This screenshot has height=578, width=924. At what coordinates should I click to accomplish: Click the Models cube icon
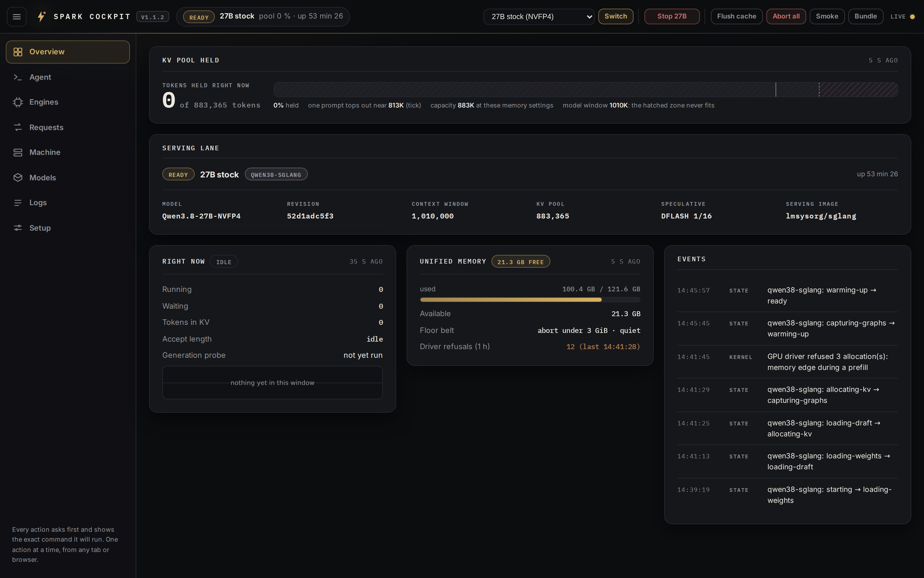tap(18, 177)
